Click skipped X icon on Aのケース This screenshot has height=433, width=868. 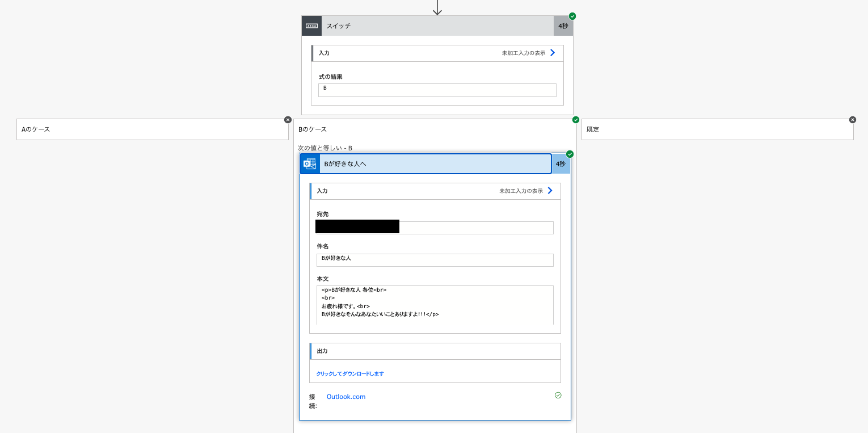tap(288, 120)
